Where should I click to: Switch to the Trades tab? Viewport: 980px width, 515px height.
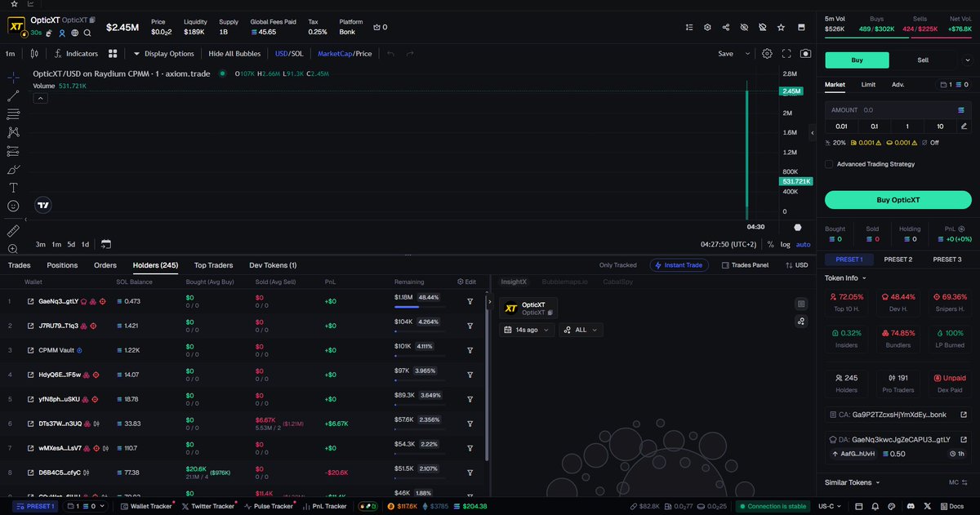click(x=19, y=265)
